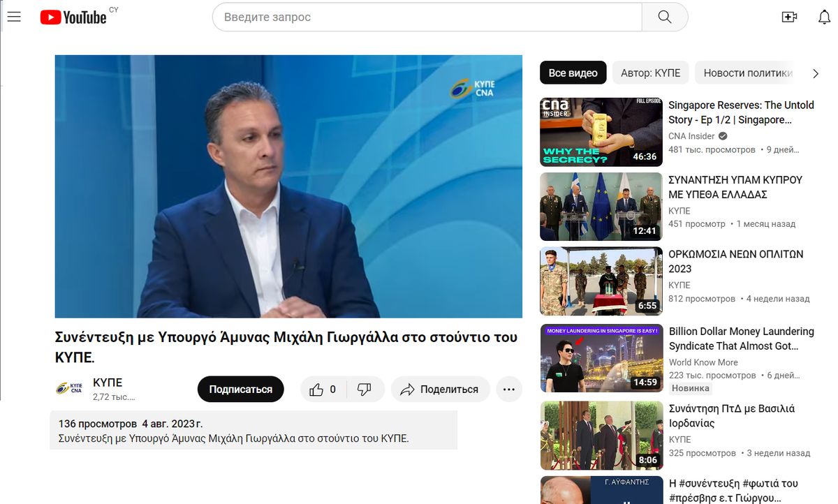Open the ΚΥΠΕ channel name link
The height and width of the screenshot is (504, 838).
click(x=108, y=383)
